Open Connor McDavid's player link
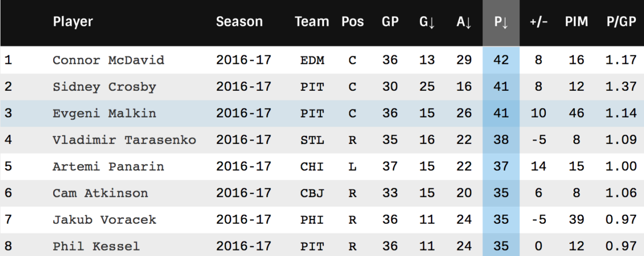This screenshot has width=644, height=256. (108, 60)
